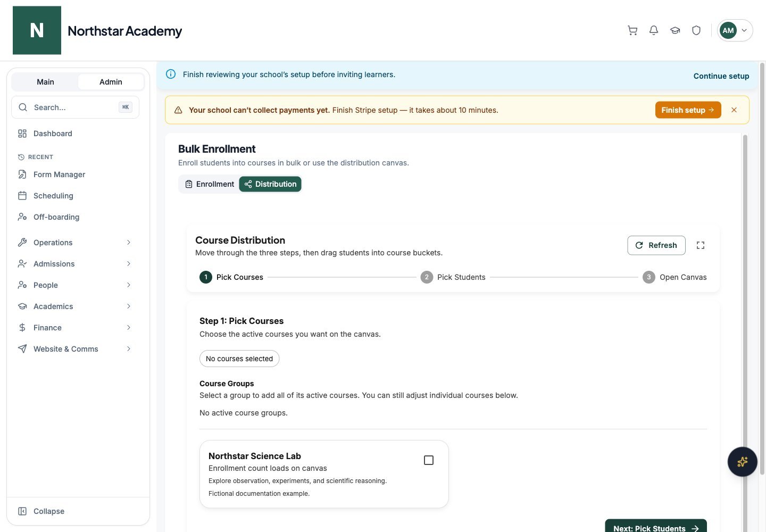Click the warning triangle in payments banner
The image size is (766, 532).
[x=178, y=110]
